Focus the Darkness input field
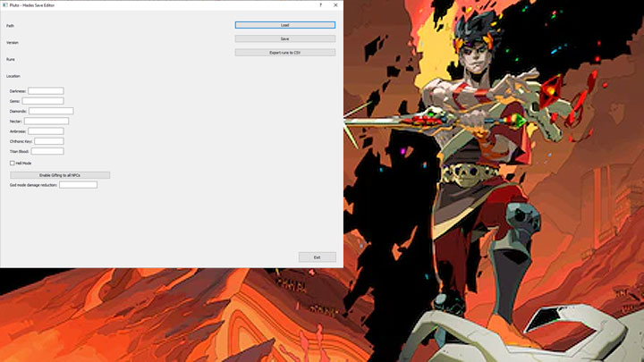 pyautogui.click(x=46, y=90)
